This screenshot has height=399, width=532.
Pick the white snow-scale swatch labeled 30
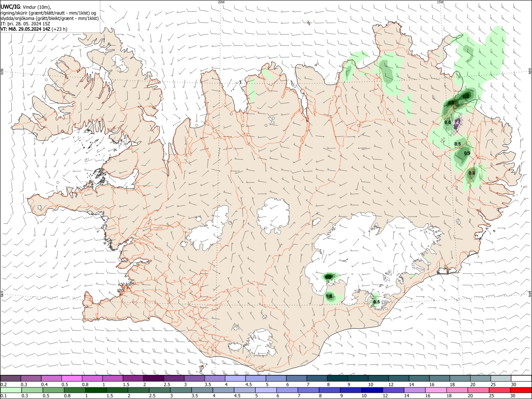[x=522, y=378]
